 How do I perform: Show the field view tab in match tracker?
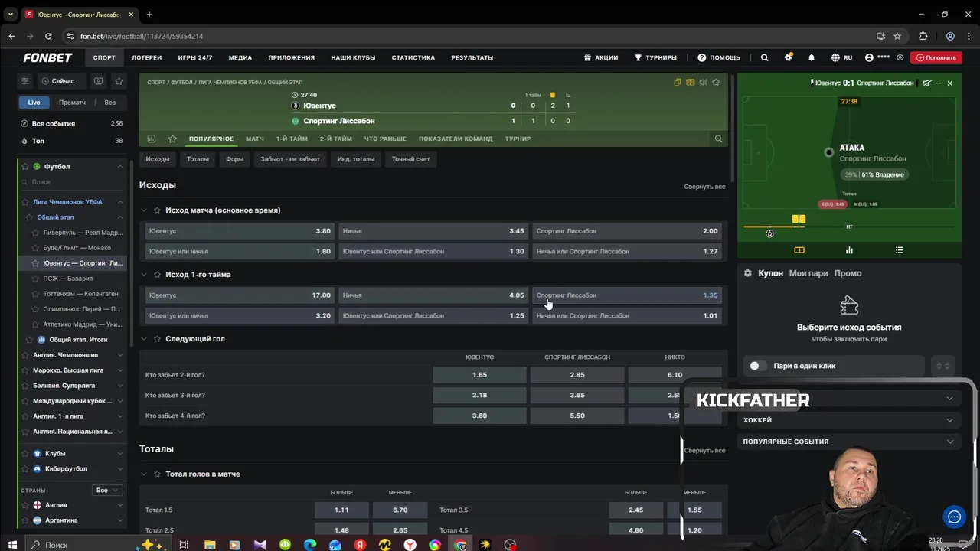[x=799, y=249]
